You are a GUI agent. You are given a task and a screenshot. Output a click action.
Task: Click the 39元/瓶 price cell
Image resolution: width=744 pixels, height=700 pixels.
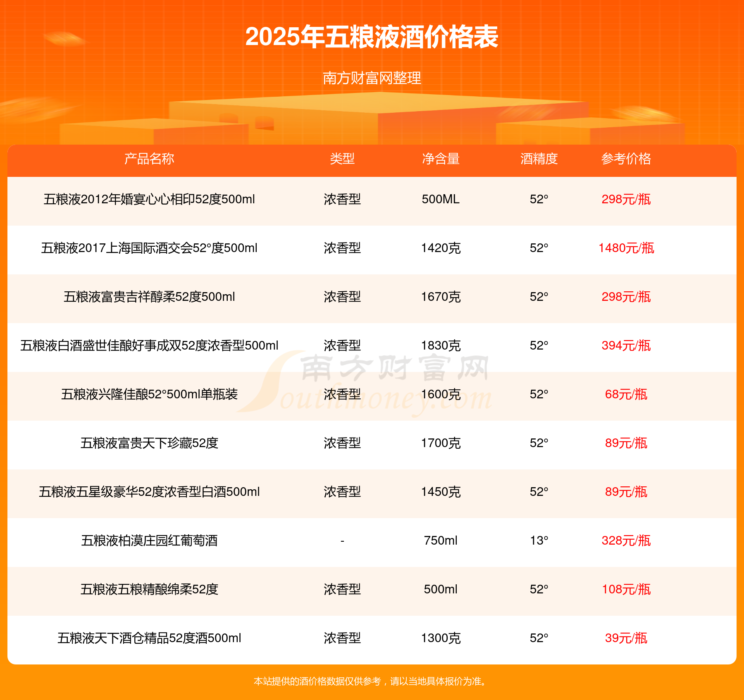coord(626,638)
